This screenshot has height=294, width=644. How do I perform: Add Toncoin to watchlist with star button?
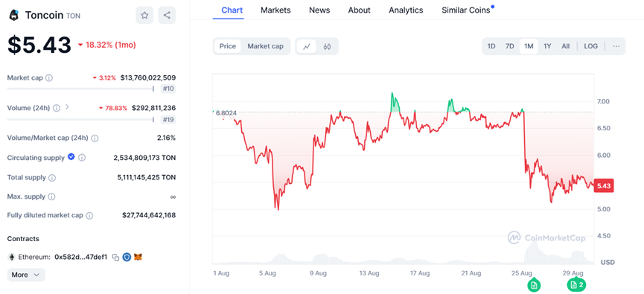[144, 15]
